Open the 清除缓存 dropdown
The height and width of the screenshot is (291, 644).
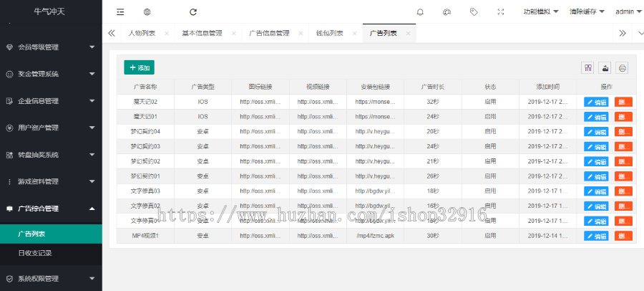pos(586,12)
